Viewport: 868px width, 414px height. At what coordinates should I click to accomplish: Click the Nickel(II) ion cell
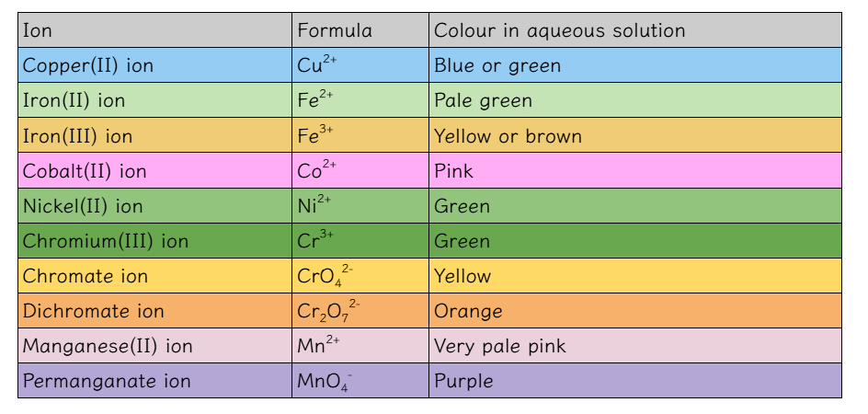(155, 205)
